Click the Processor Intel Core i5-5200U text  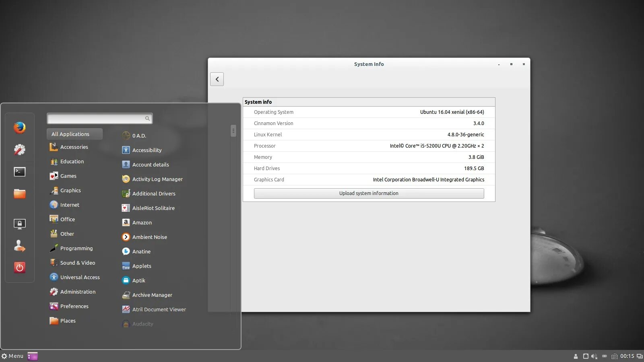437,146
